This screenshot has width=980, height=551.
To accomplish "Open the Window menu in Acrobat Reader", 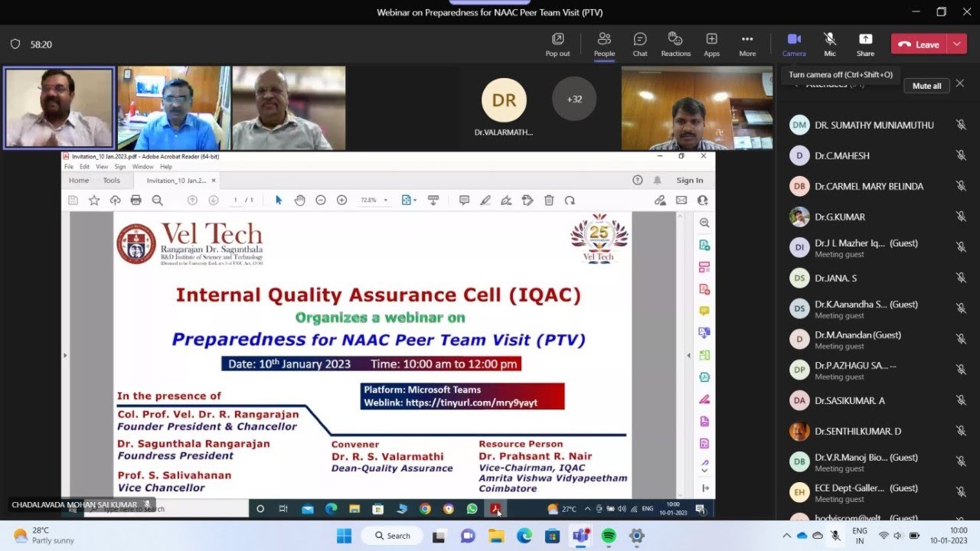I will tap(142, 166).
